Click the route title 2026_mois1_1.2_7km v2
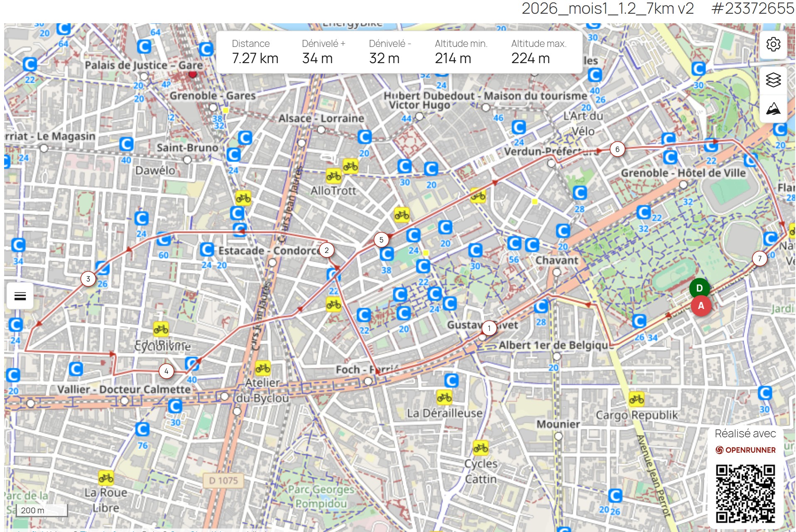Screen dimensions: 796x532 (x=607, y=8)
